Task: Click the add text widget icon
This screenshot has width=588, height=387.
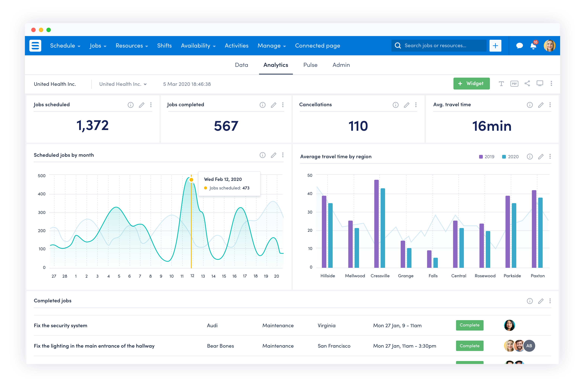Action: 501,84
